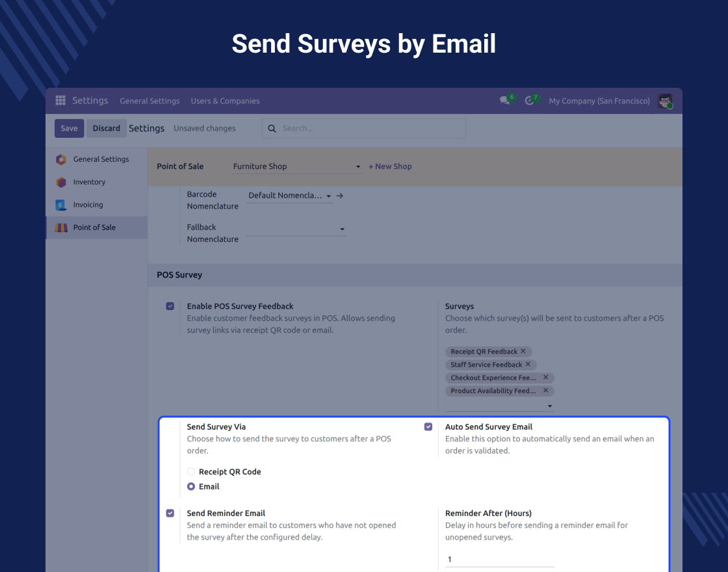Click the Invoicing sidebar icon
Screen dimensions: 728x572
click(x=61, y=205)
